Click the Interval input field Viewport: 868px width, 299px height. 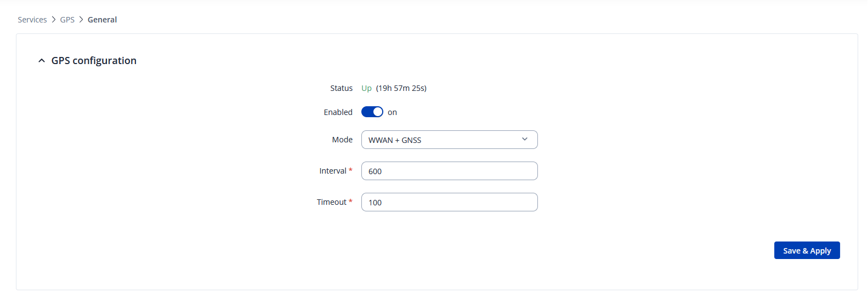pyautogui.click(x=449, y=171)
